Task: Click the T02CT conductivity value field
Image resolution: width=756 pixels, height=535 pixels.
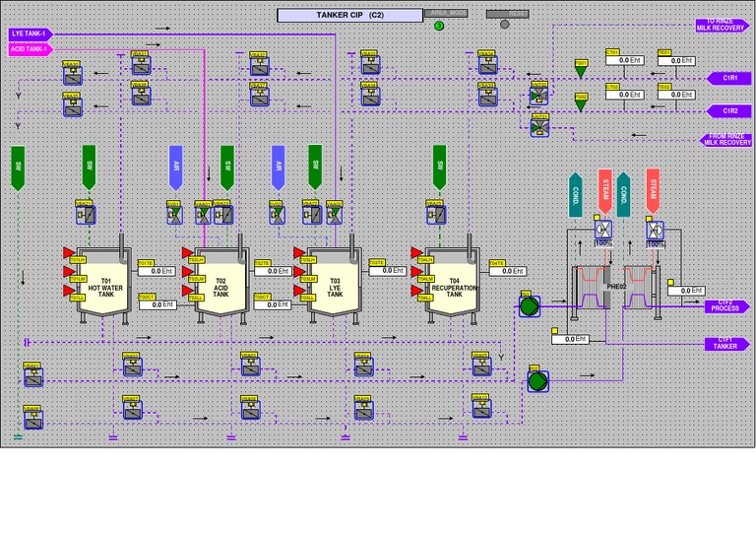Action: point(157,304)
